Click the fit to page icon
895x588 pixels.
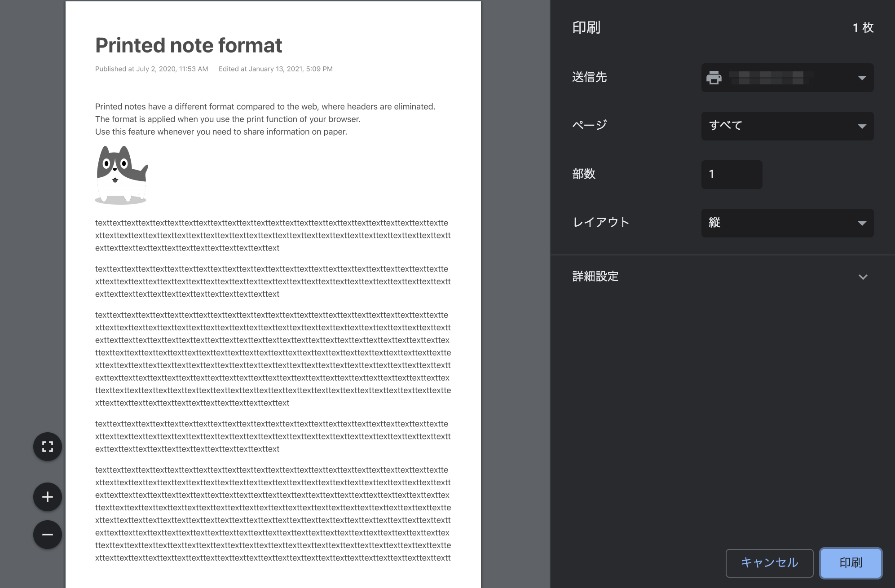48,447
